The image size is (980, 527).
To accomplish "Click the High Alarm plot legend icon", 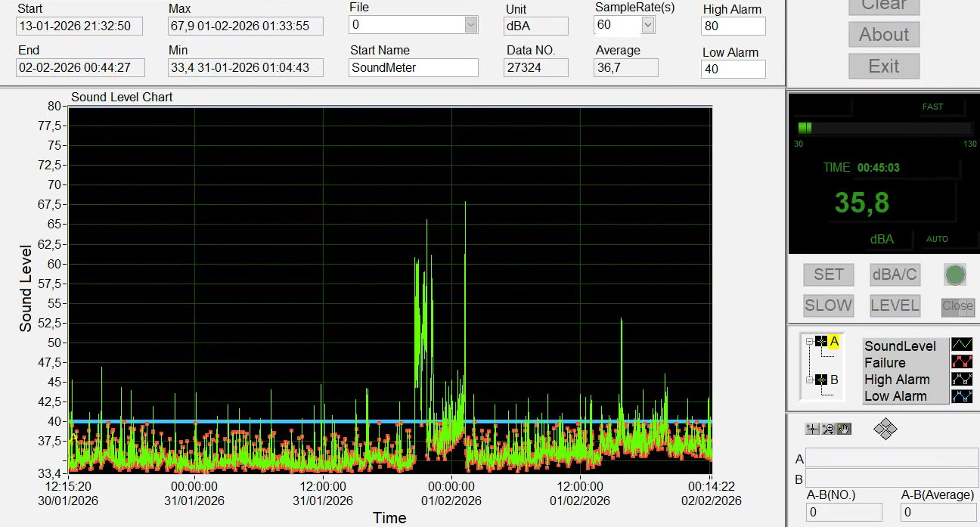I will pyautogui.click(x=961, y=379).
